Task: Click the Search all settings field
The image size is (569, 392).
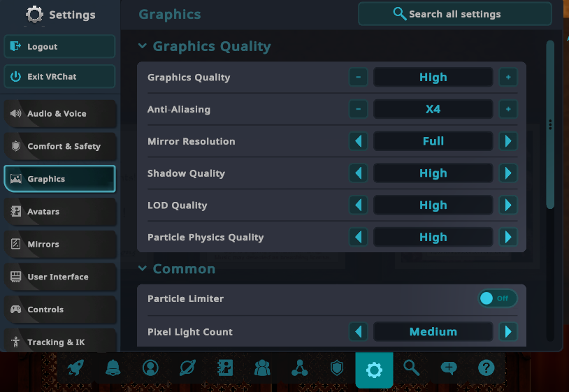Action: 455,14
